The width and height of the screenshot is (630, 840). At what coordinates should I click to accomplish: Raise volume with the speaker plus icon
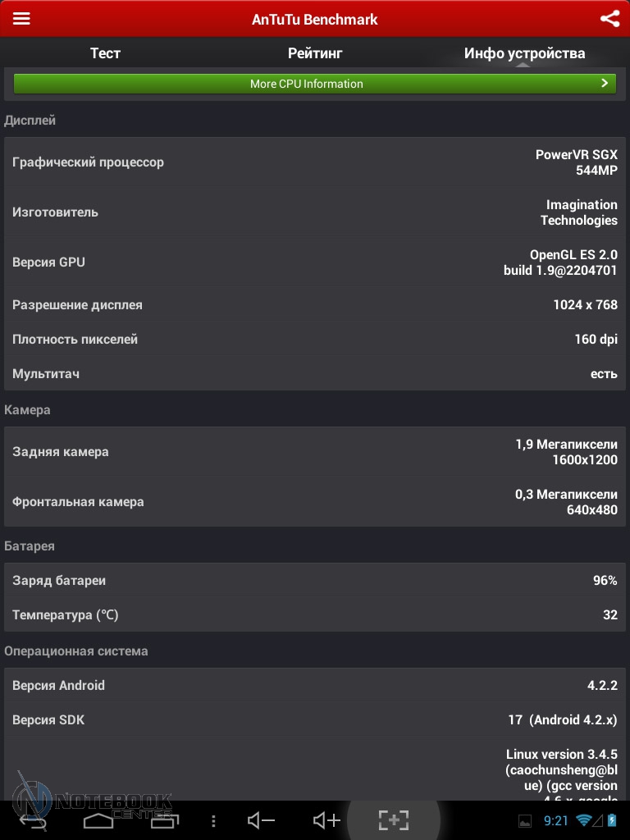point(326,820)
